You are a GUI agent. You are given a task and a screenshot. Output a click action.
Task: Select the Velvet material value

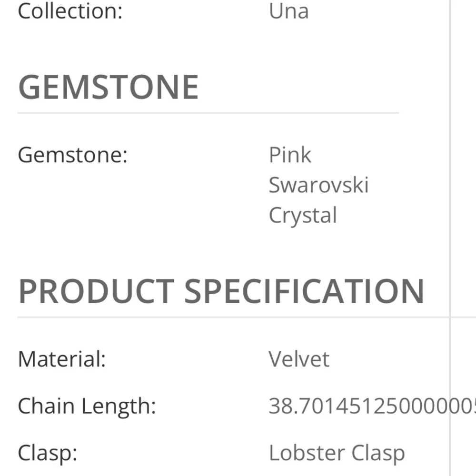tap(299, 359)
